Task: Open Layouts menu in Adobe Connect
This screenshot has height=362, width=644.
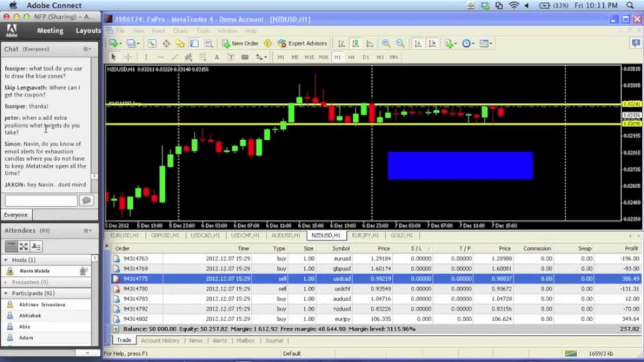Action: [88, 31]
